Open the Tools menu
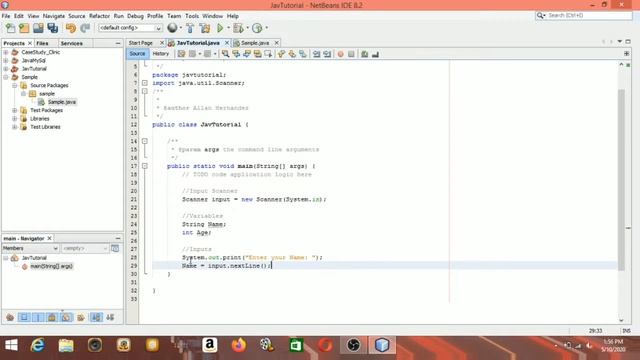This screenshot has width=640, height=360. coord(191,16)
